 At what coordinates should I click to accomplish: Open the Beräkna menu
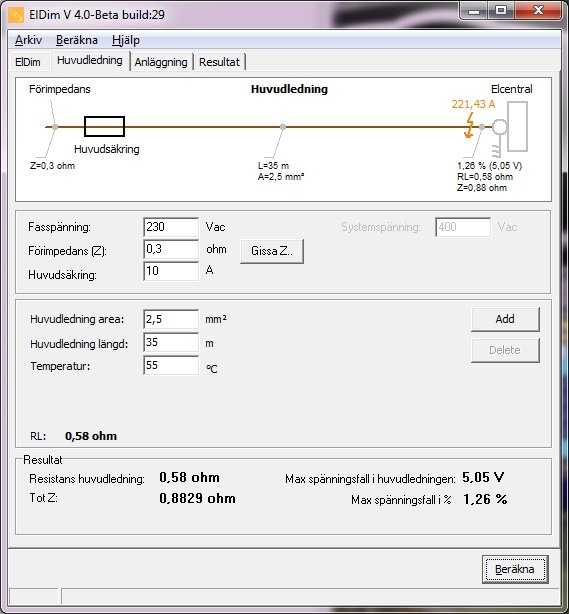(77, 40)
